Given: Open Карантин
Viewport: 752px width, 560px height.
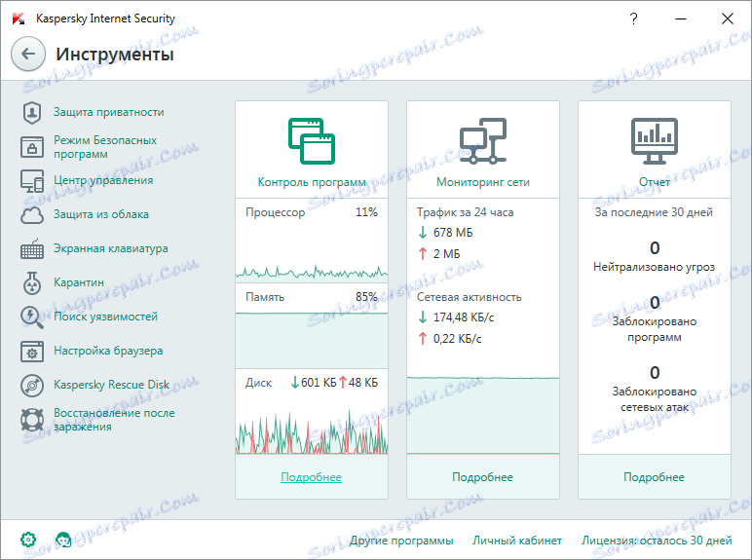Looking at the screenshot, I should [x=79, y=282].
